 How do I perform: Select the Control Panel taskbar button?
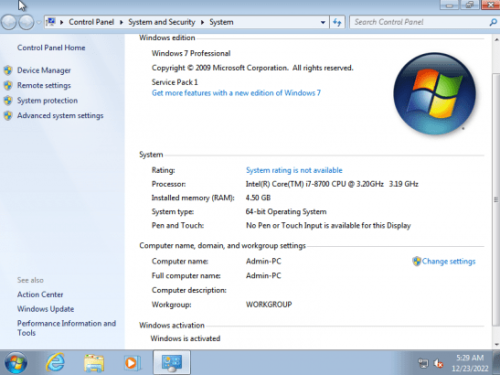tap(172, 362)
